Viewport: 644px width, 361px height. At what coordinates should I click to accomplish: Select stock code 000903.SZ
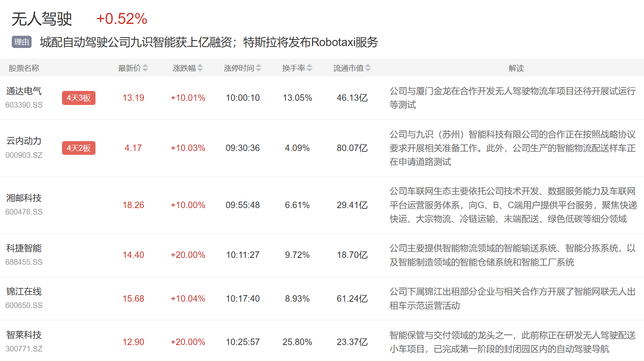[24, 155]
